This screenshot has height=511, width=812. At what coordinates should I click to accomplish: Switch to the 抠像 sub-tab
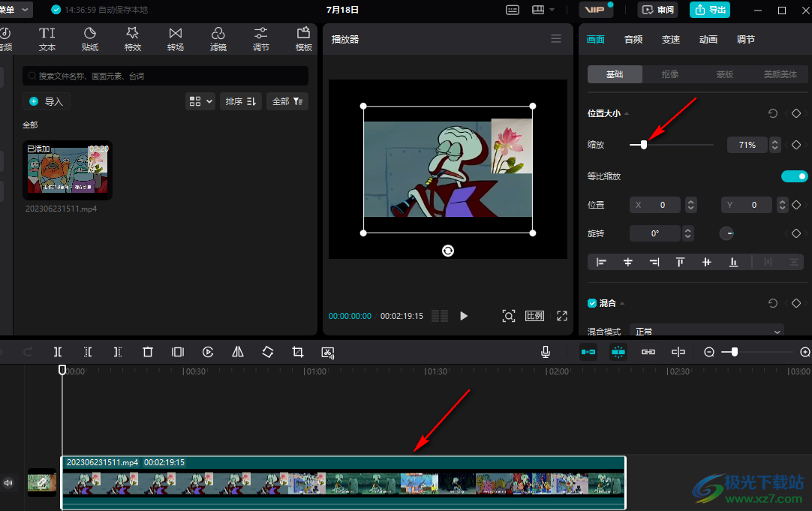pos(670,74)
